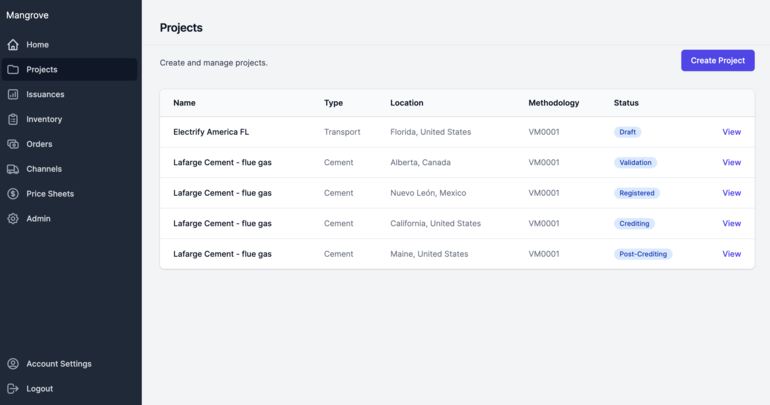Screen dimensions: 770x405
Task: View the Alberta, Canada cement project
Action: 731,162
